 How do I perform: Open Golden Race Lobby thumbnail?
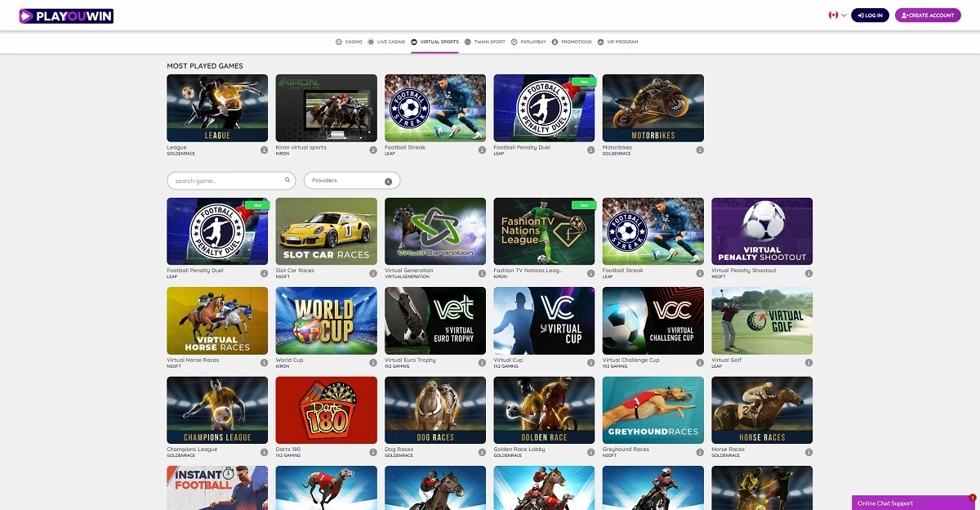point(545,410)
